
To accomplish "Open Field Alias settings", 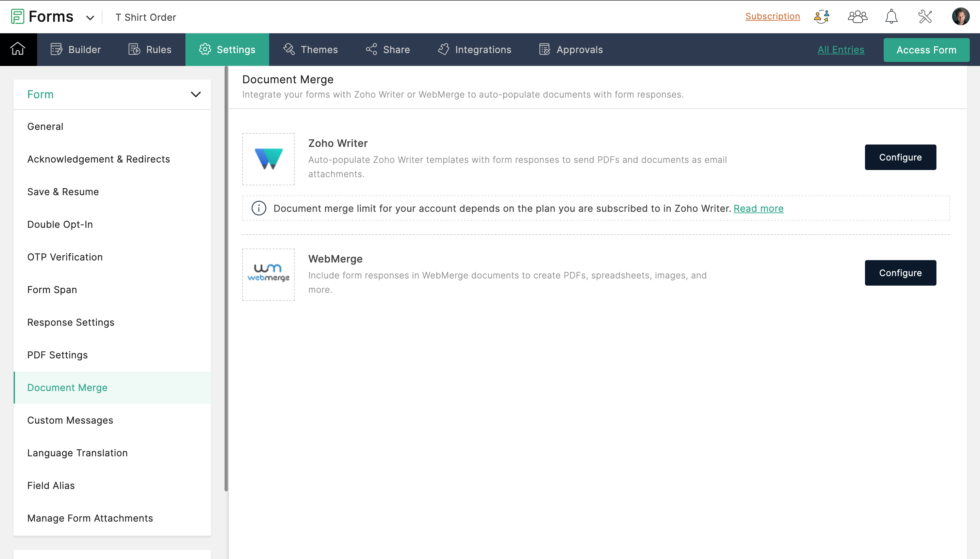I will pos(112,485).
